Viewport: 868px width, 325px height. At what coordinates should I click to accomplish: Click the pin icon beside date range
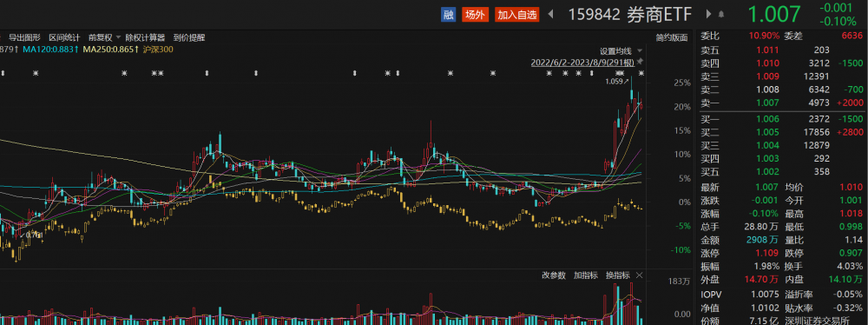coord(640,61)
